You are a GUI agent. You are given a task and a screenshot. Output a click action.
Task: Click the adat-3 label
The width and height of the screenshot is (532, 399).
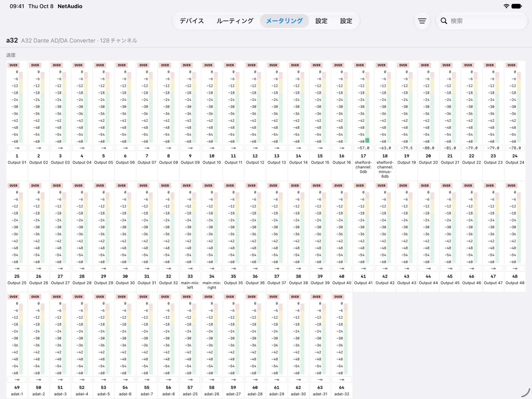tap(60, 394)
